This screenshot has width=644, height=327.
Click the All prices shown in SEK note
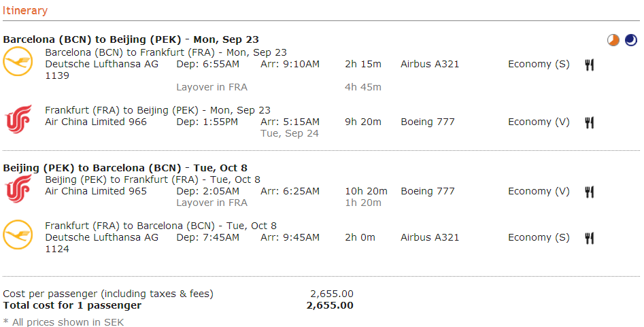[63, 322]
